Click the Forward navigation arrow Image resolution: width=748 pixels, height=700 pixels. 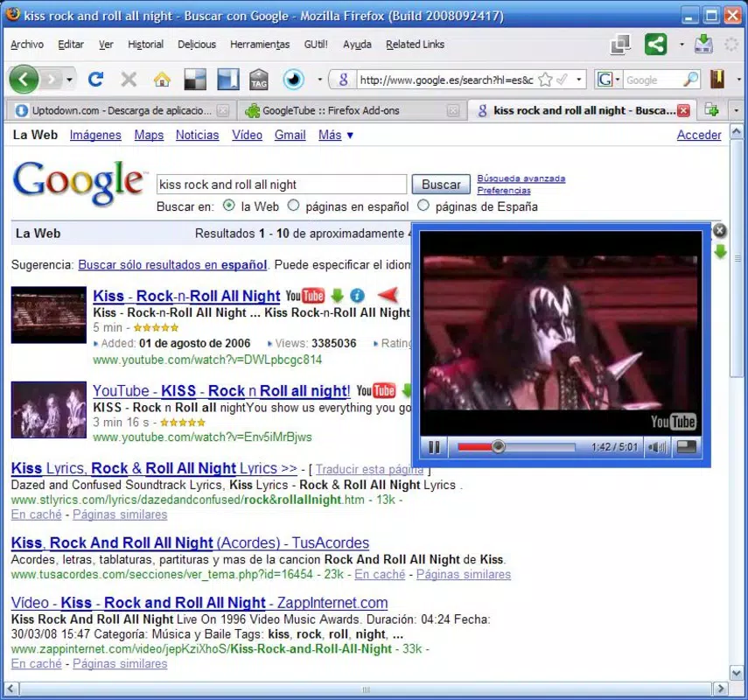tap(52, 80)
